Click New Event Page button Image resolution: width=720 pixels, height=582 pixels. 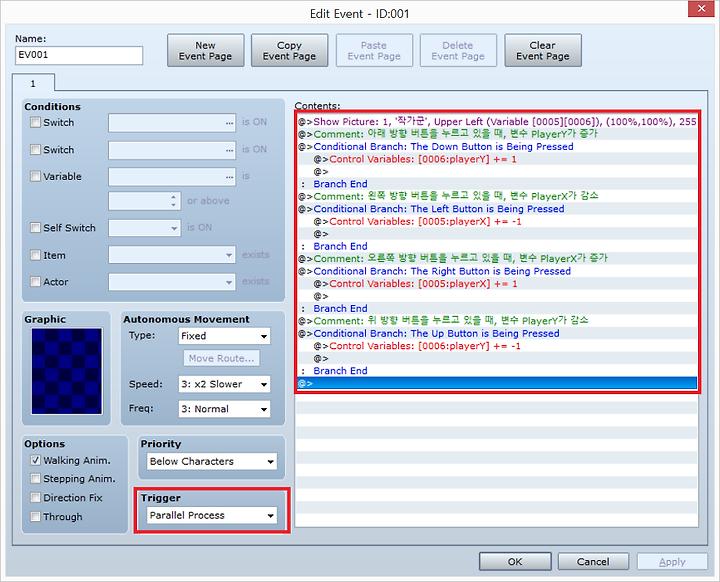point(205,51)
